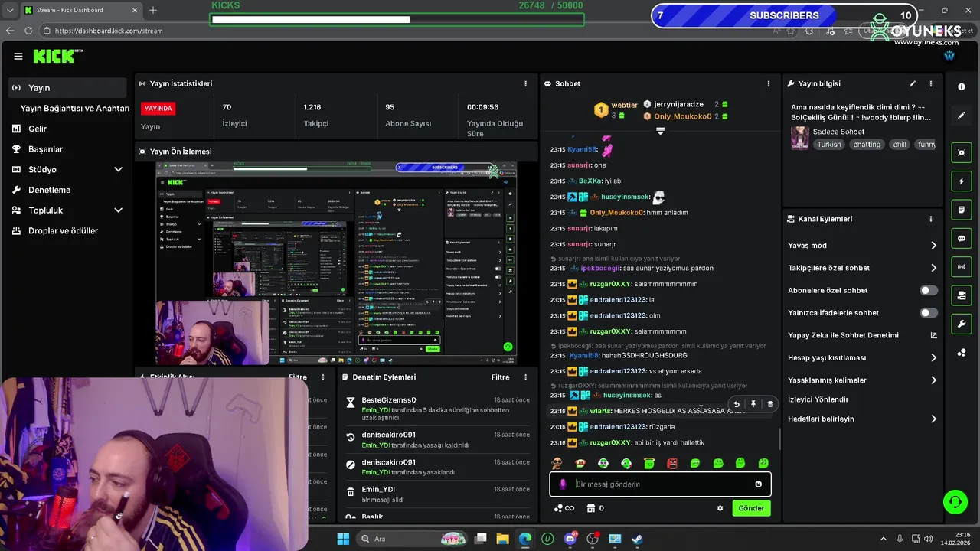The image size is (980, 551).
Task: Open the profile avatar at the top right
Action: 949,56
